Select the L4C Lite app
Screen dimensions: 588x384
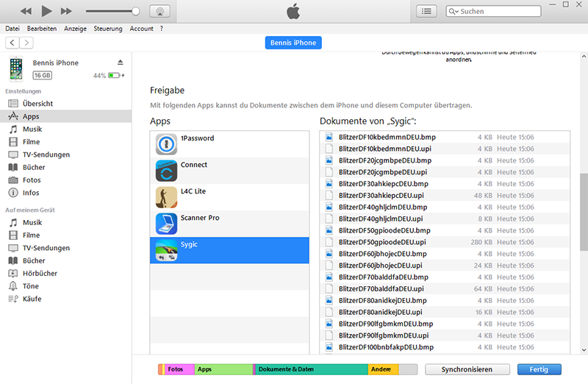(x=167, y=197)
